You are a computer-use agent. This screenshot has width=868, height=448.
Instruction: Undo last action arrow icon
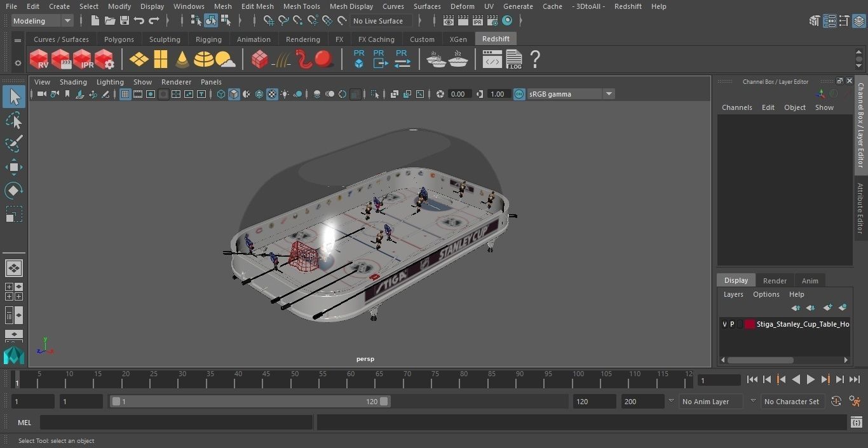(139, 21)
